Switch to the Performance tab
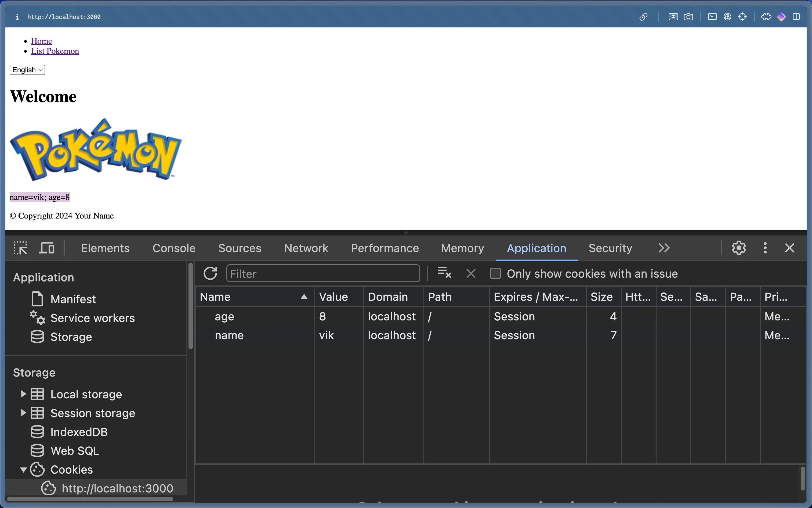Image resolution: width=812 pixels, height=508 pixels. [385, 248]
